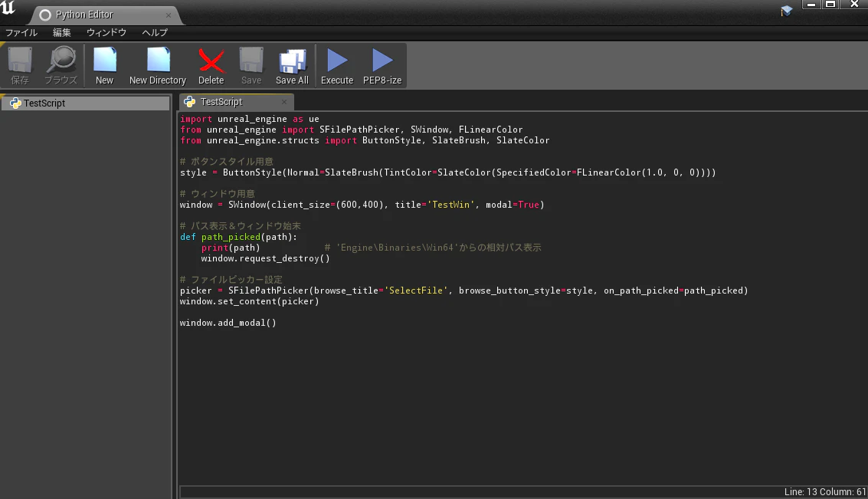Screen dimensions: 868x499
Task: Execute the current Python script
Action: (337, 65)
